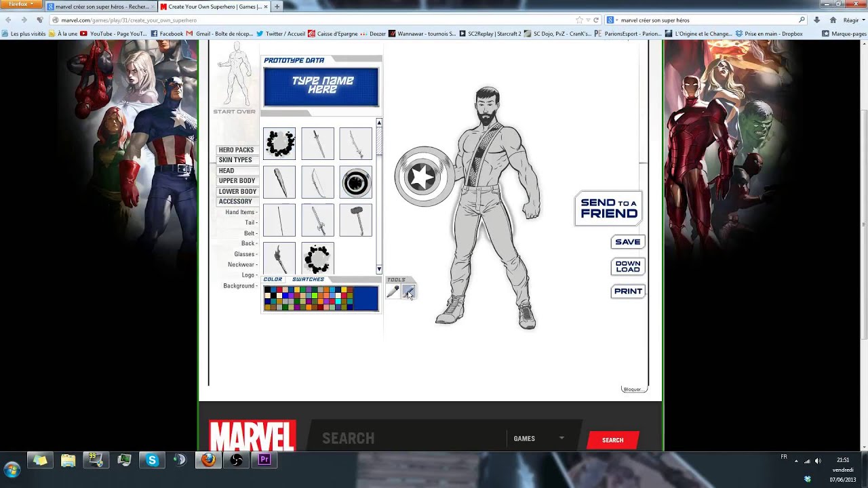Pick the bottom-row black splatter accessory
The width and height of the screenshot is (868, 488).
[x=317, y=258]
